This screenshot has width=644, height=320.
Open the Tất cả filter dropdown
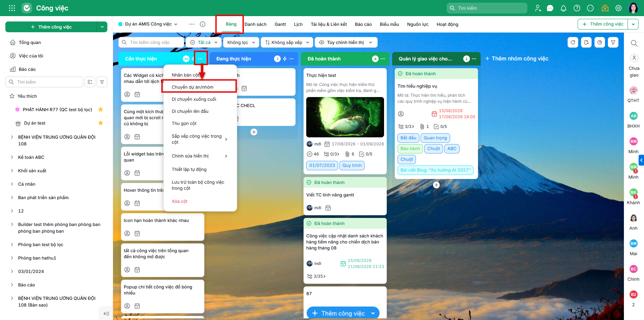[x=204, y=42]
